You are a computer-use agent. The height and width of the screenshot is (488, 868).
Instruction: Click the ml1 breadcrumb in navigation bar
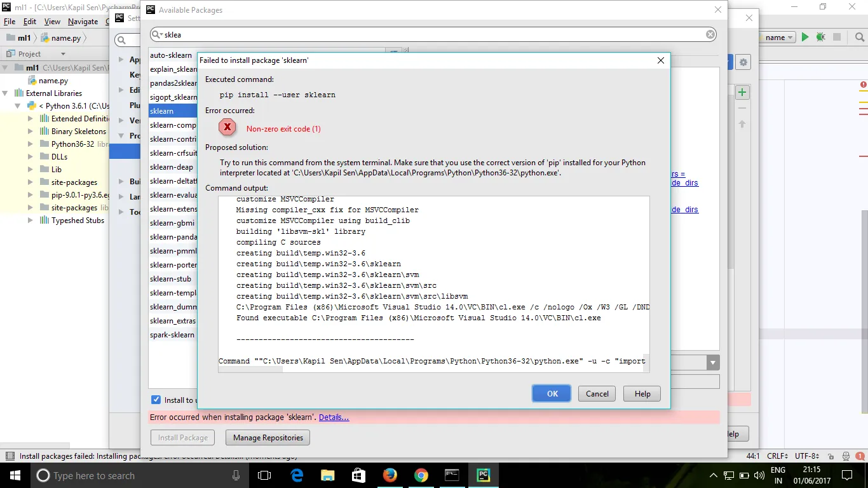[18, 37]
